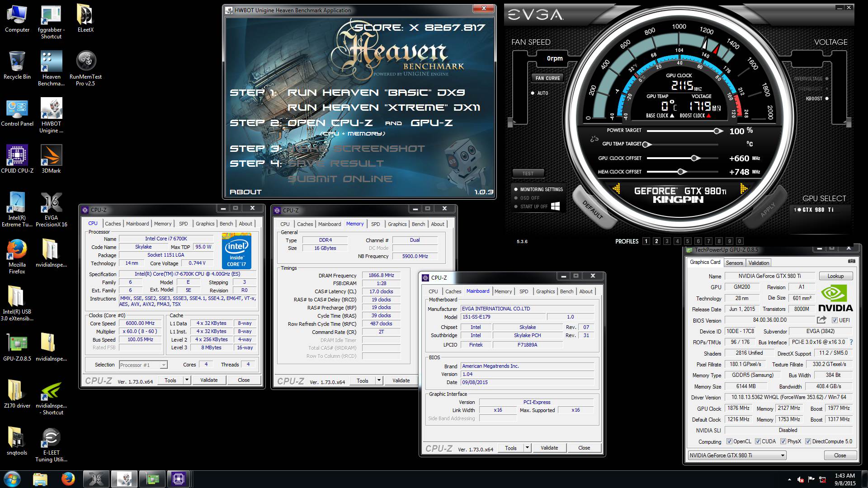Open the GPU selector dropdown in GPU-Z

[736, 455]
